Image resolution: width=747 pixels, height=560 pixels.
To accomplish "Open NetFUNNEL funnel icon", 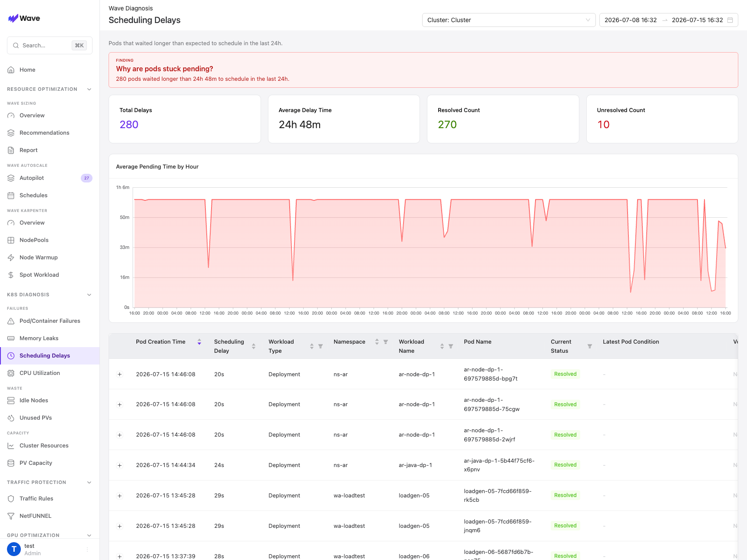I will 11,516.
